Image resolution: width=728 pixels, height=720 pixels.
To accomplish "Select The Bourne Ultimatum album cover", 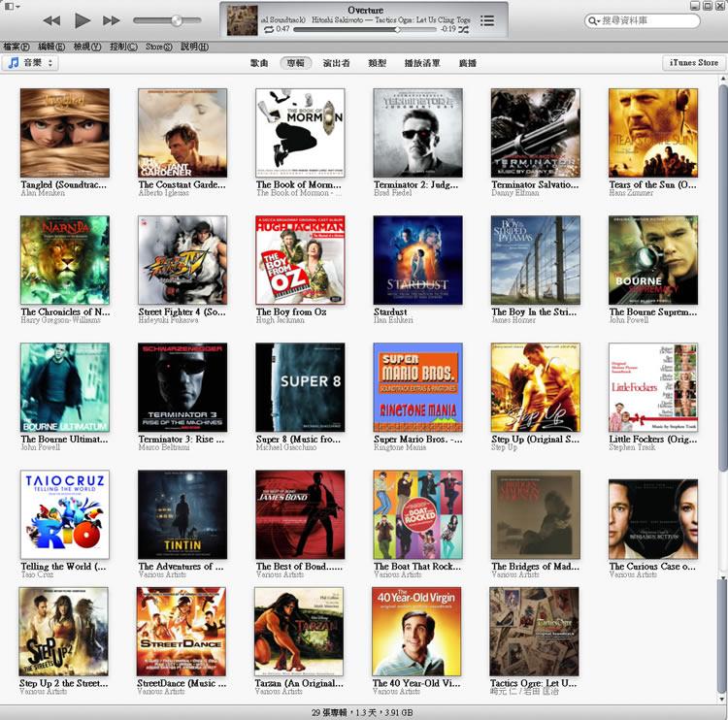I will (x=65, y=387).
